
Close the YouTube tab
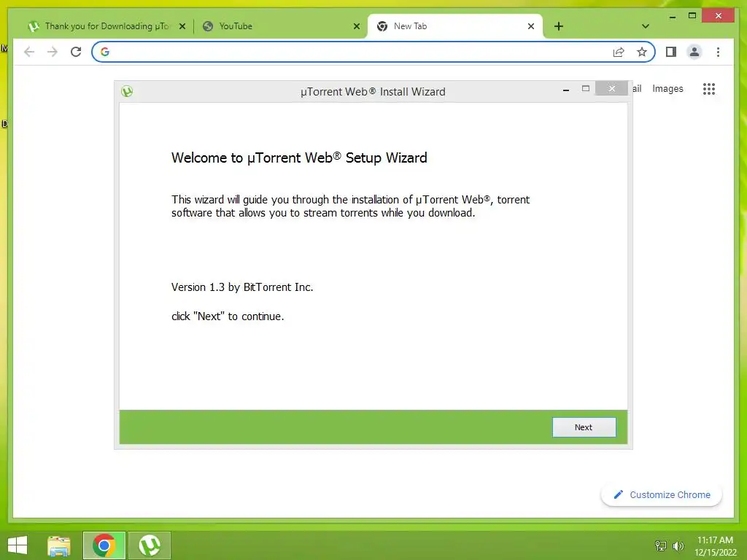(356, 27)
